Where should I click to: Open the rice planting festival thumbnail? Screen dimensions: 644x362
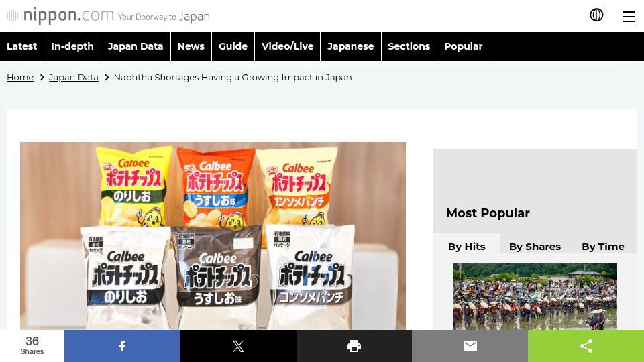(x=535, y=297)
